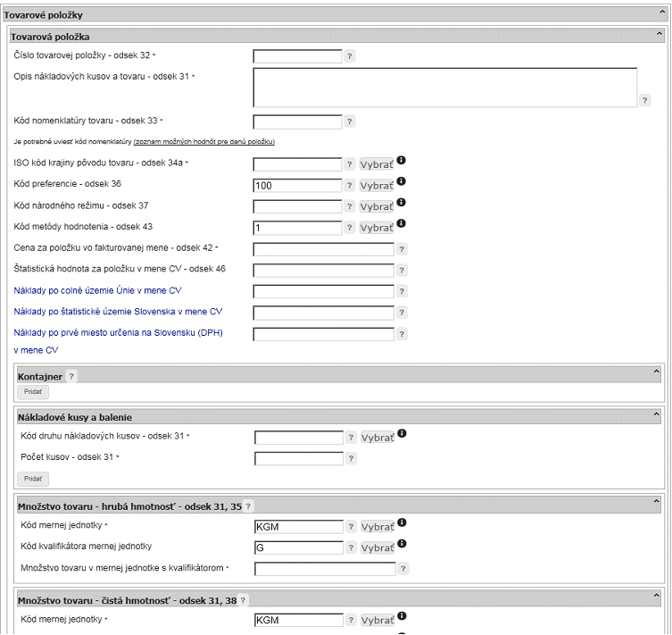
Task: Click Vybrať for Kód druhu nákladových kusov
Action: point(377,438)
